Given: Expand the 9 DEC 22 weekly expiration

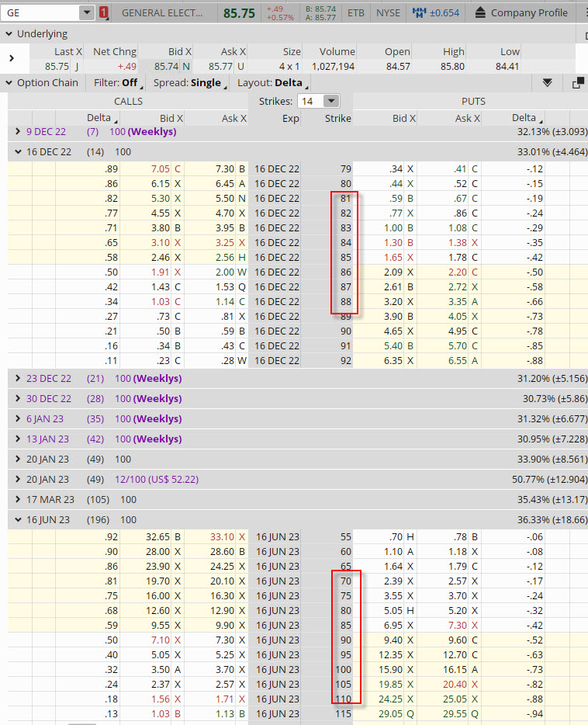Looking at the screenshot, I should (18, 132).
